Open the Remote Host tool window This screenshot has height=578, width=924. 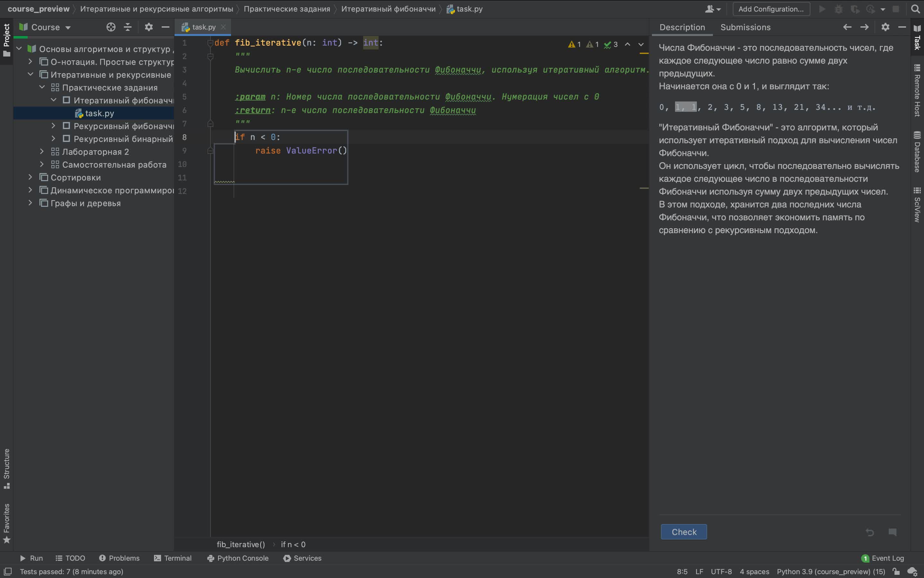point(917,90)
